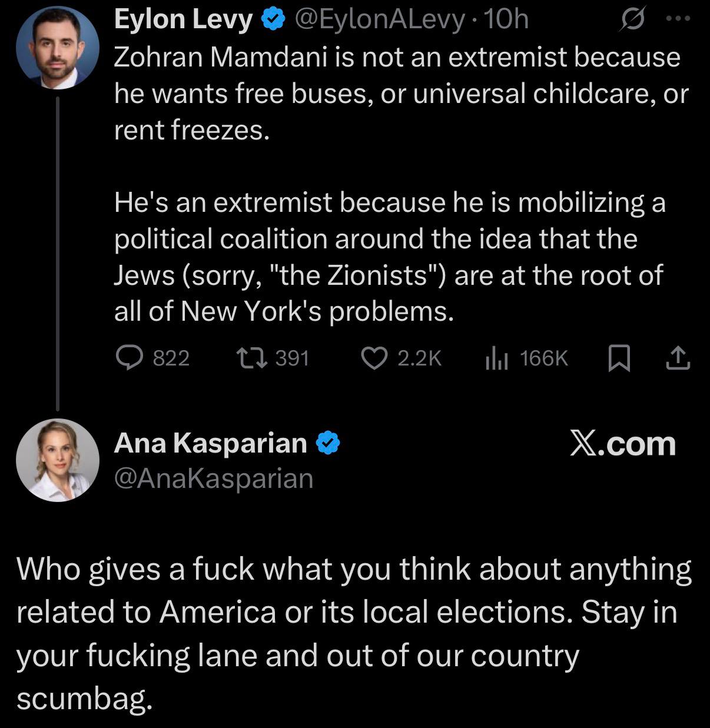
Task: Bookmark Eylon Levy's tweet
Action: (618, 358)
